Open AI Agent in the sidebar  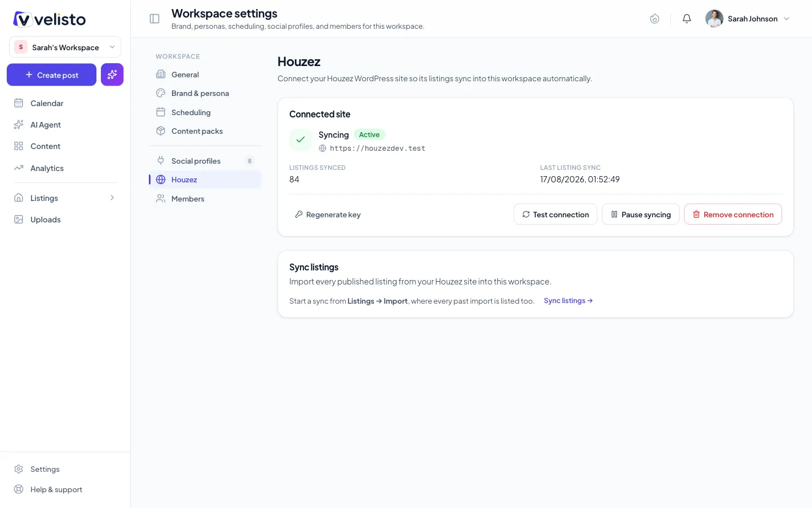click(x=65, y=125)
